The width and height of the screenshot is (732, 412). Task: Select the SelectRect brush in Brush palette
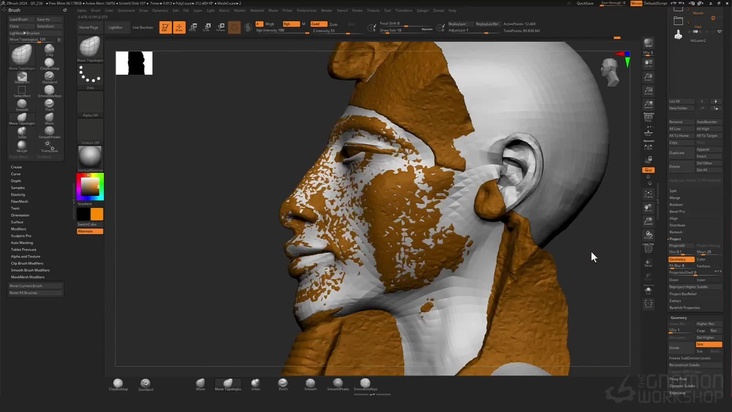pyautogui.click(x=22, y=91)
